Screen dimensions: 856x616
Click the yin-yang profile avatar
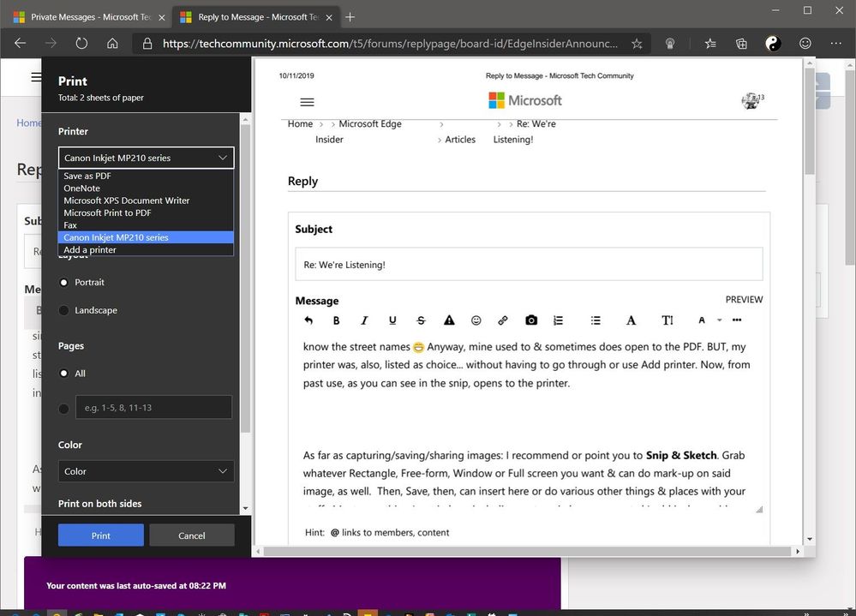tap(773, 43)
